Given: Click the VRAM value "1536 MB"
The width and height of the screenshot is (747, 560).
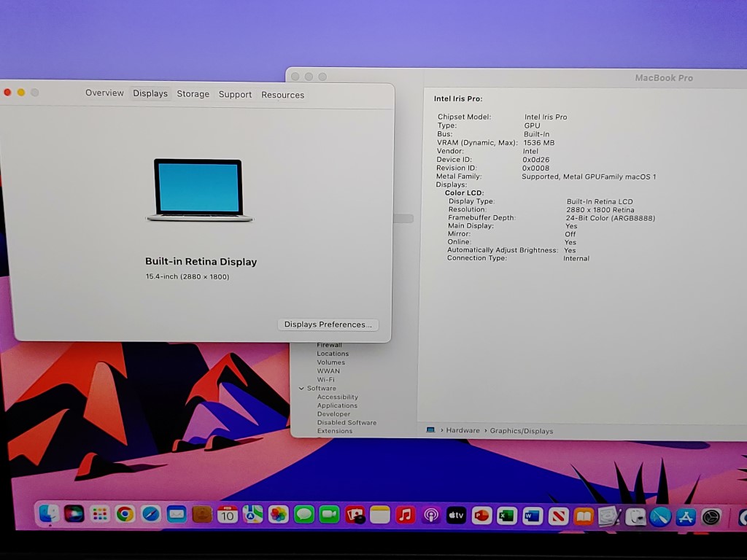Looking at the screenshot, I should 539,143.
